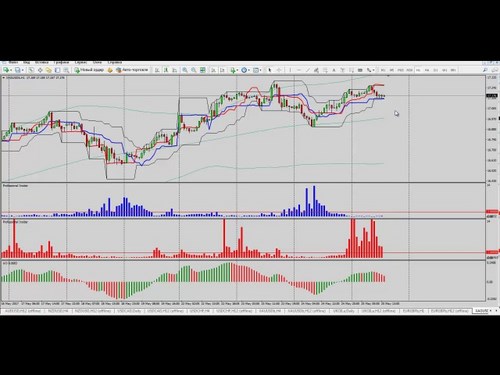Select the Equidistant Channel tool
Screen dimensions: 500x375
point(316,70)
